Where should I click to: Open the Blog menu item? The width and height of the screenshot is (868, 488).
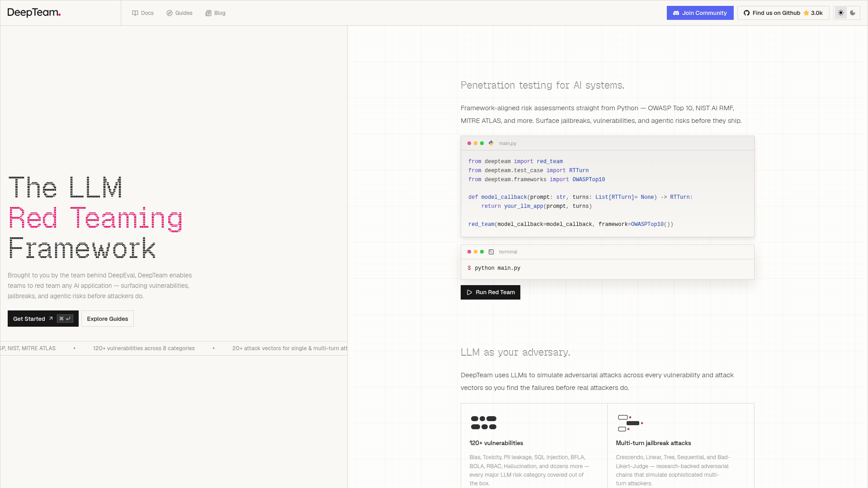tap(215, 13)
